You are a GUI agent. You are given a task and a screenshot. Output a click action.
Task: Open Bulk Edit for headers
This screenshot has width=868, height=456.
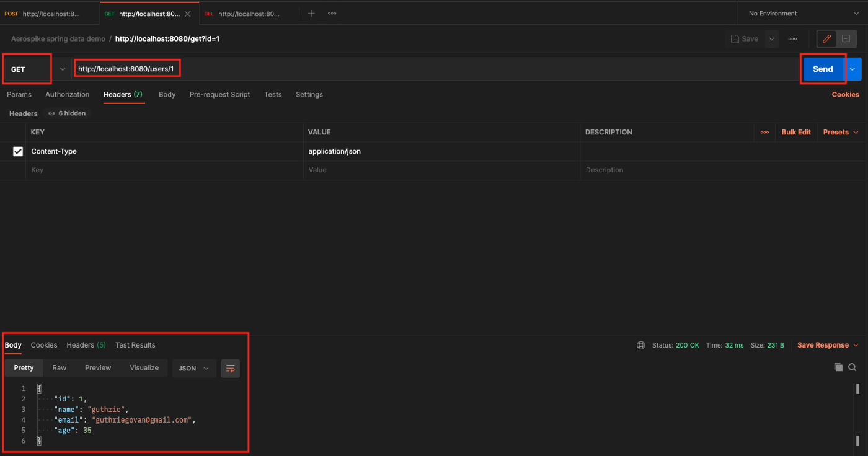pyautogui.click(x=796, y=132)
